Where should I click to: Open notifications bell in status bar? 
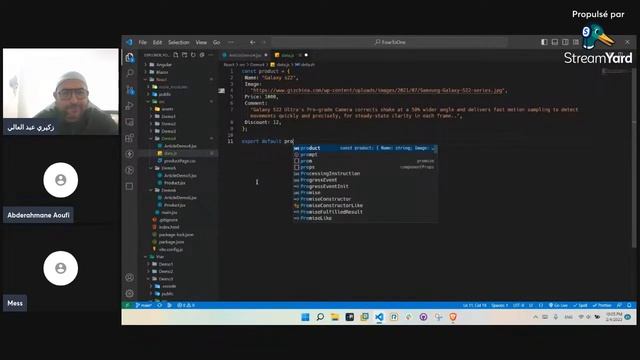point(629,305)
